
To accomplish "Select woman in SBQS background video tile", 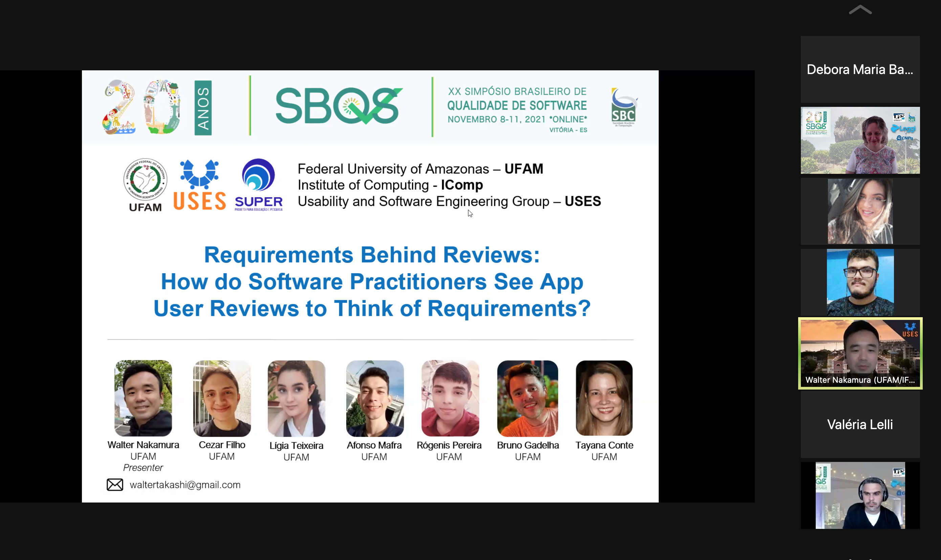I will (x=860, y=140).
